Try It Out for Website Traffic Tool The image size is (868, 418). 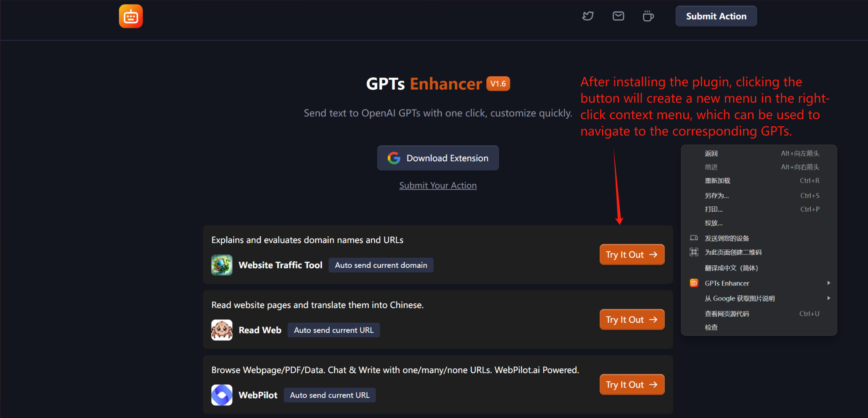[631, 255]
